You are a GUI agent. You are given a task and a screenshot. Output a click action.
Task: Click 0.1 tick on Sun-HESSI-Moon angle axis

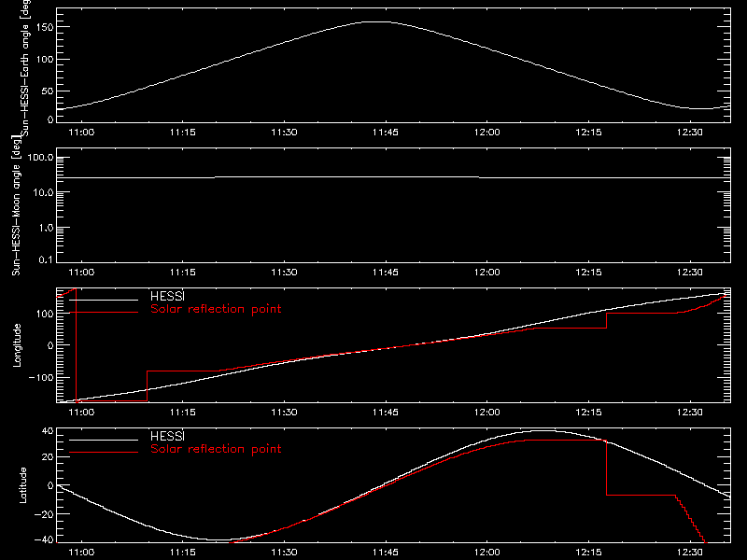[46, 259]
